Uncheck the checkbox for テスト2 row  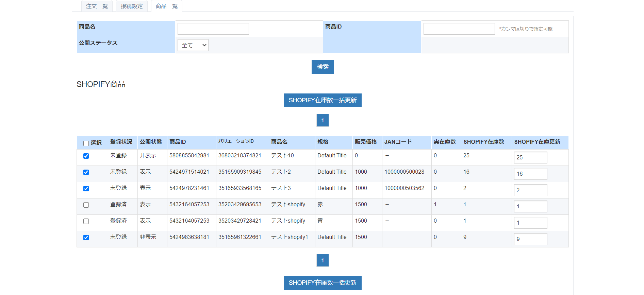86,172
